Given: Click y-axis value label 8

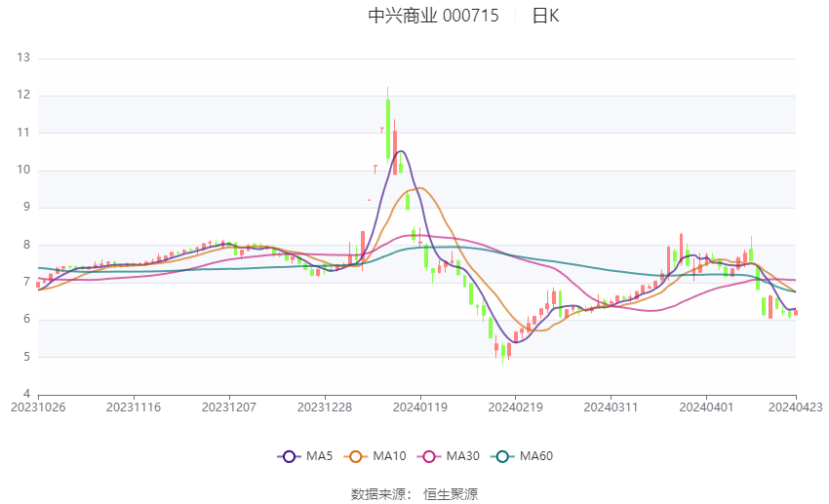Looking at the screenshot, I should click(x=27, y=245).
